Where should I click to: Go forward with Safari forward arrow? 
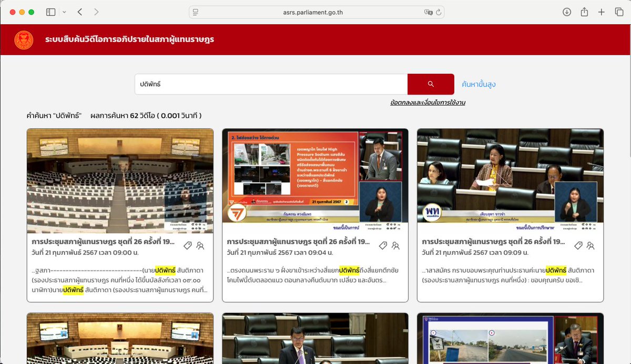click(96, 12)
